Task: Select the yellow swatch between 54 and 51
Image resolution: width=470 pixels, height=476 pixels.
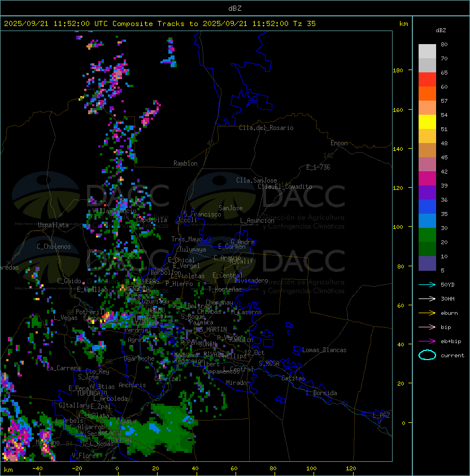Action: [427, 122]
